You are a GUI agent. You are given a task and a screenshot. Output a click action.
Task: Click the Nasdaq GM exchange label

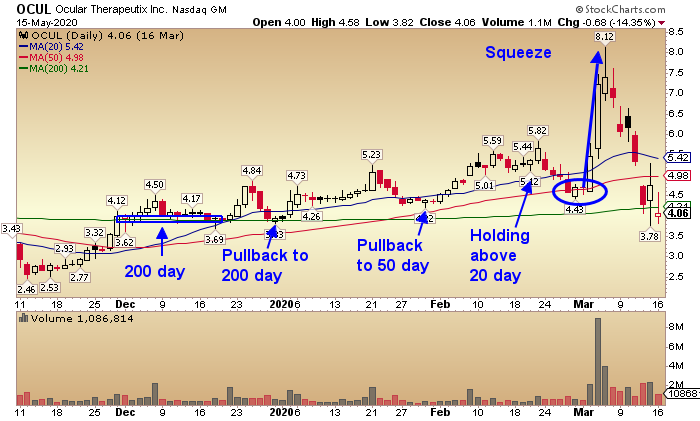[199, 9]
